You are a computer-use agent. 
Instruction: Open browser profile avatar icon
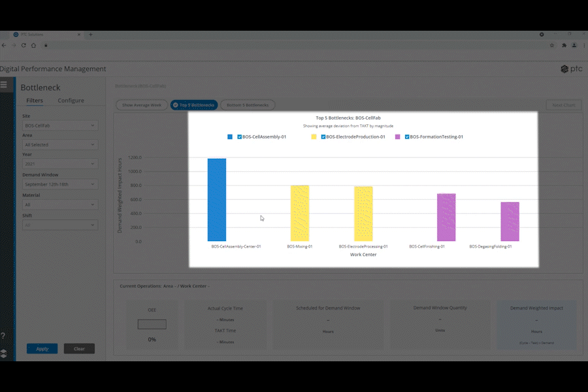click(x=574, y=45)
